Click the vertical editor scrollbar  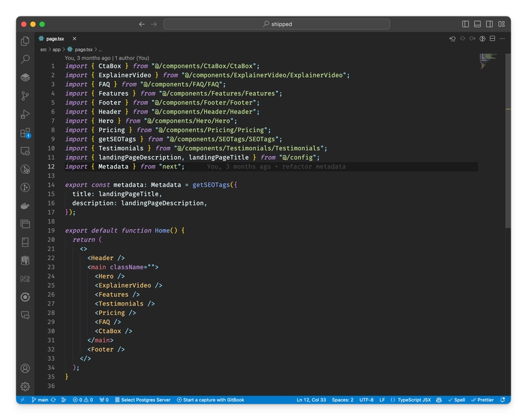(x=508, y=141)
